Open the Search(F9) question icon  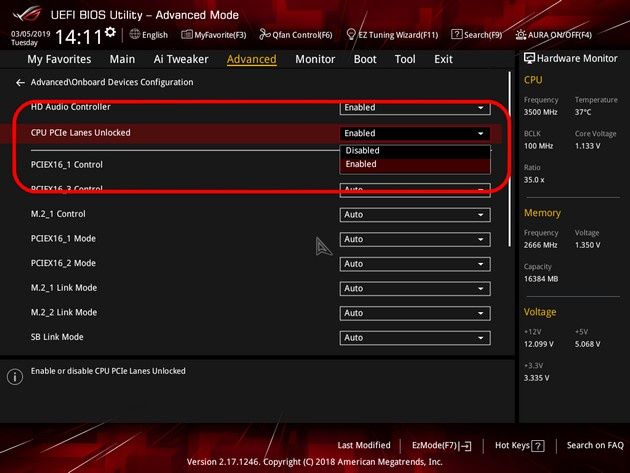(456, 35)
